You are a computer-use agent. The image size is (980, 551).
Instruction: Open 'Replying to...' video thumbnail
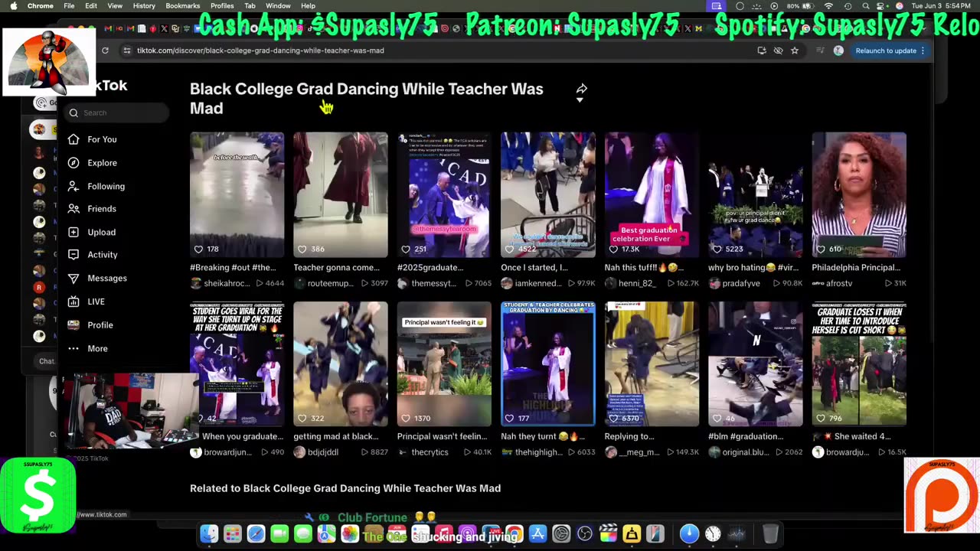coord(652,364)
